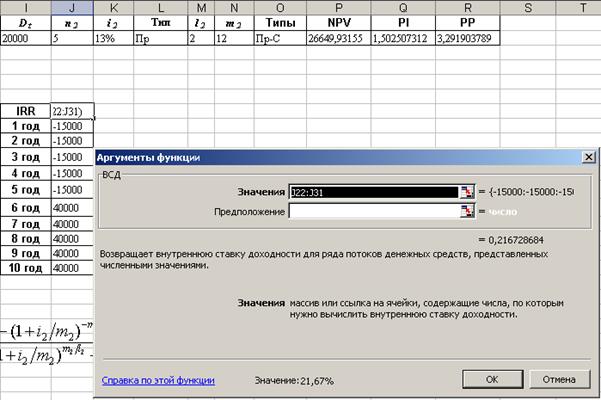Click range selector icon for Значения field
Image resolution: width=601 pixels, height=400 pixels.
click(x=465, y=192)
